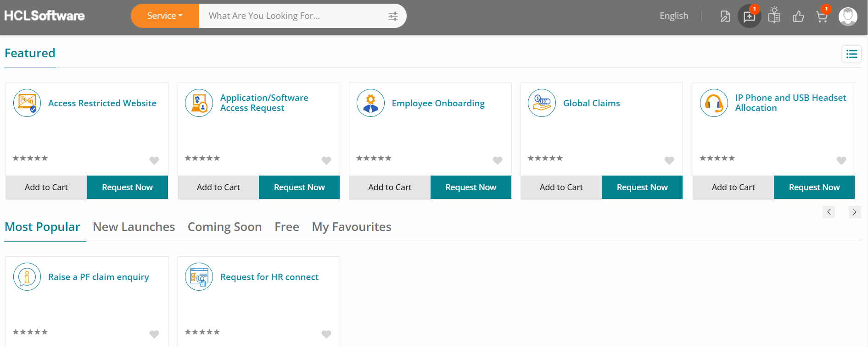Open the user profile avatar
Screen dimensions: 868x347
848,17
